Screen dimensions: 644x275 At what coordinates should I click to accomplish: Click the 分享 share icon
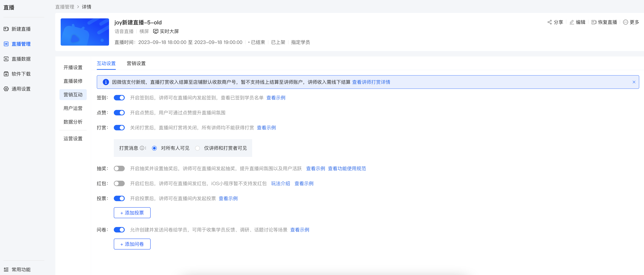549,22
